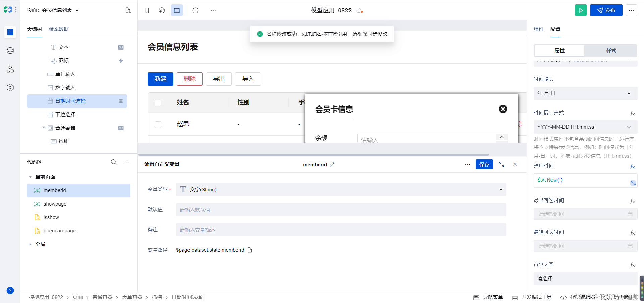Search in the code area
This screenshot has height=303, width=644.
114,162
